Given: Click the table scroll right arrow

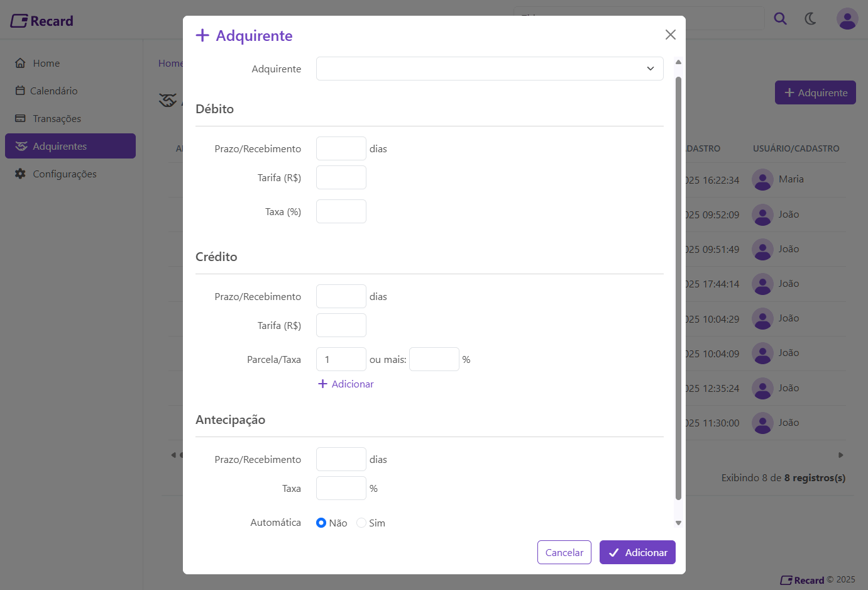Looking at the screenshot, I should coord(840,455).
